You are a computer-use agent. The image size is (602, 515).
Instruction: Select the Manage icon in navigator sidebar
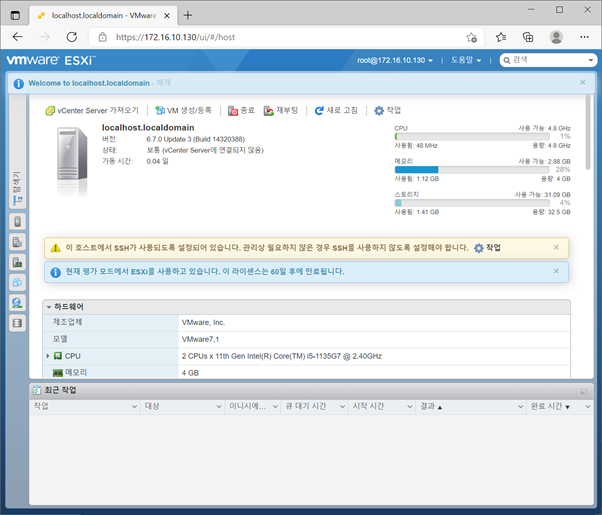17,242
